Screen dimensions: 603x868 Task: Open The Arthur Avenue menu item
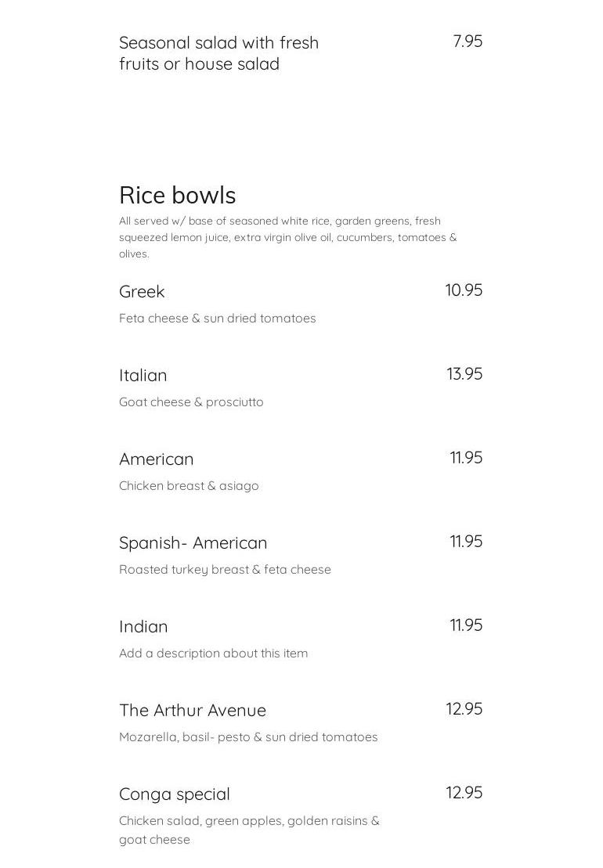click(193, 711)
